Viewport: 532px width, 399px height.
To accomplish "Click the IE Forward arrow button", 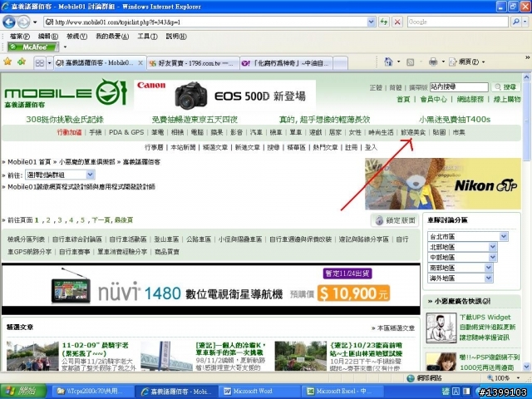I will point(23,22).
